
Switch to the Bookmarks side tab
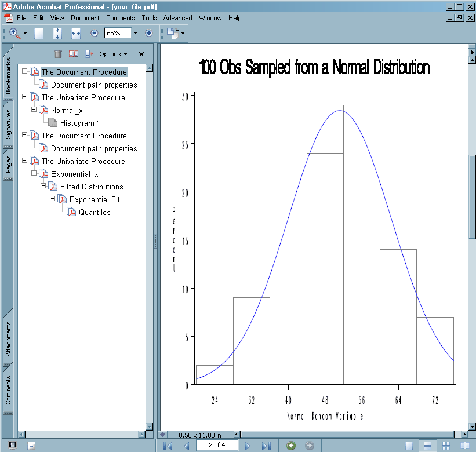pos(8,76)
